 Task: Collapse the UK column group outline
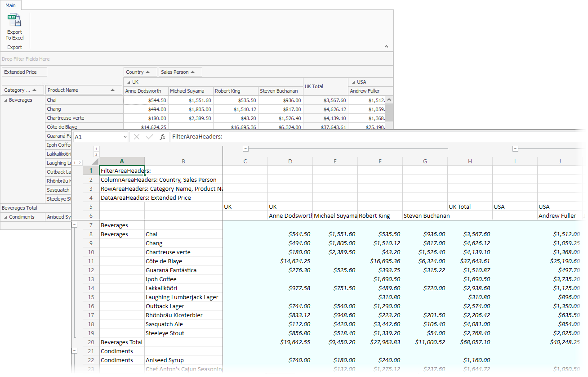pyautogui.click(x=245, y=149)
